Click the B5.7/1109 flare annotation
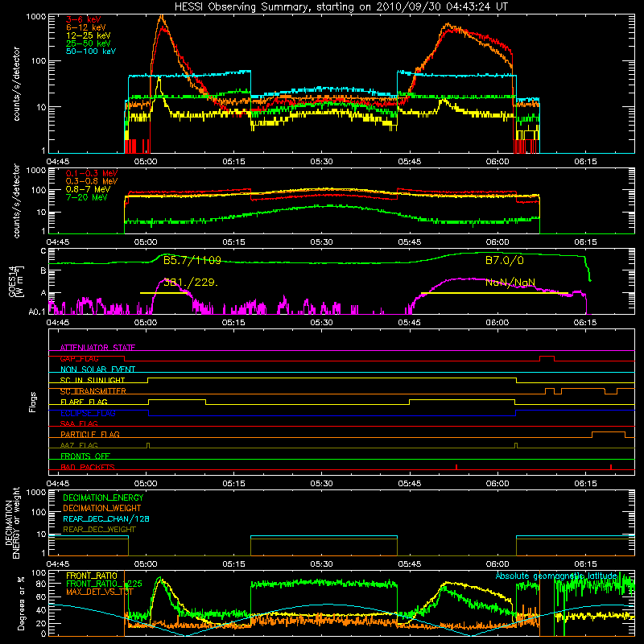This screenshot has width=644, height=644. 192,260
